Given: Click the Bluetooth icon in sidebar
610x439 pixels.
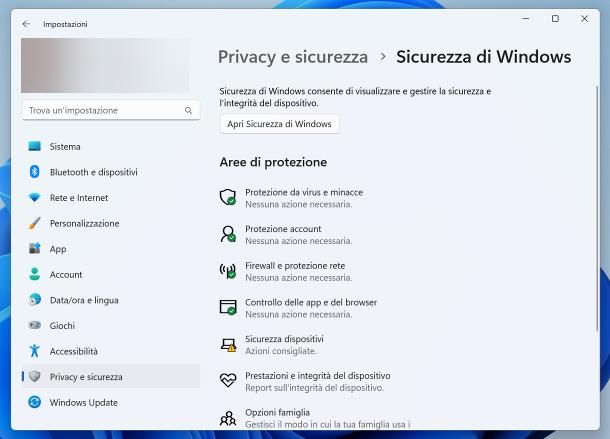Looking at the screenshot, I should point(35,172).
